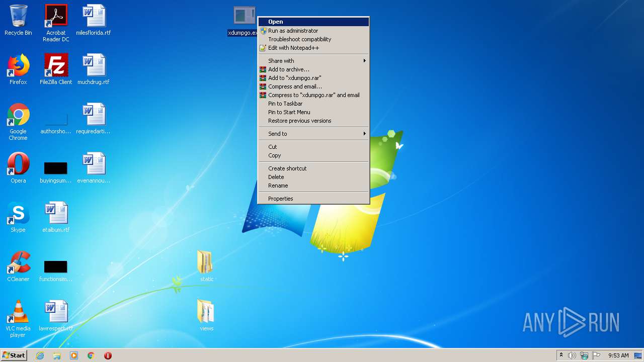Select requiredarti… document icon
This screenshot has width=644, height=362.
[x=94, y=115]
